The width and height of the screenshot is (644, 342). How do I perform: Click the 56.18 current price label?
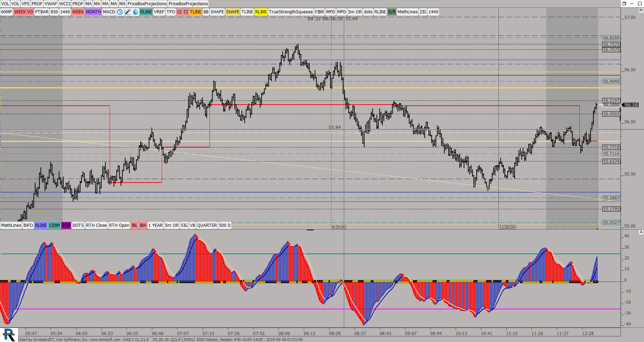click(631, 105)
